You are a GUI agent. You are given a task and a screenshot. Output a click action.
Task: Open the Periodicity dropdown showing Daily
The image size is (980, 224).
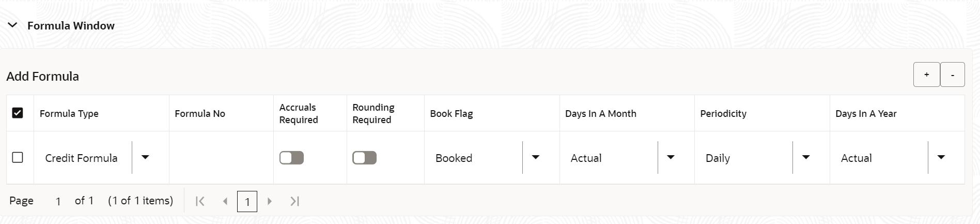(x=805, y=158)
